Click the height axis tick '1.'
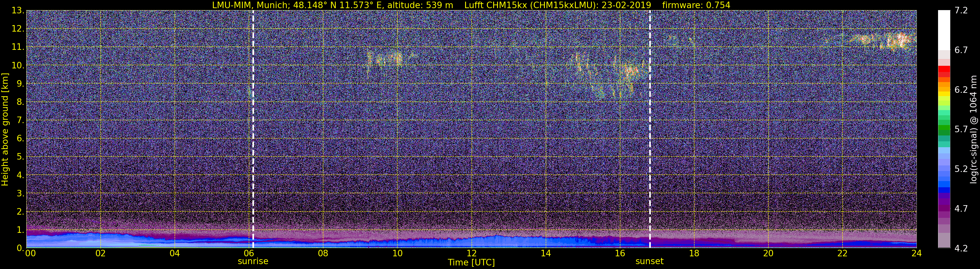 point(20,230)
